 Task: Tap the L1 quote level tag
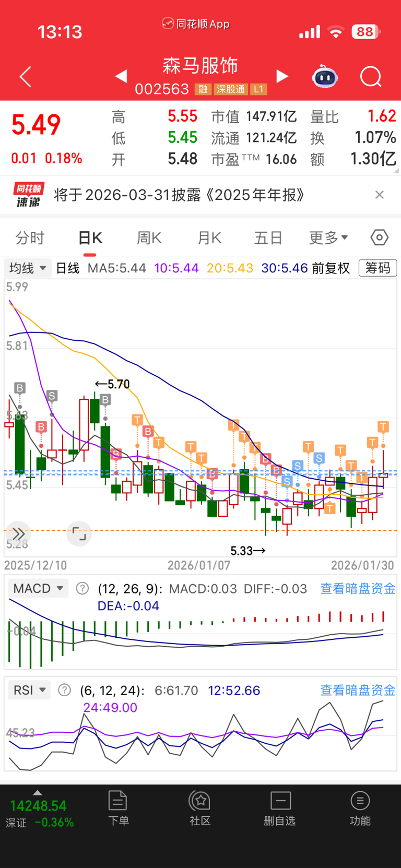258,89
